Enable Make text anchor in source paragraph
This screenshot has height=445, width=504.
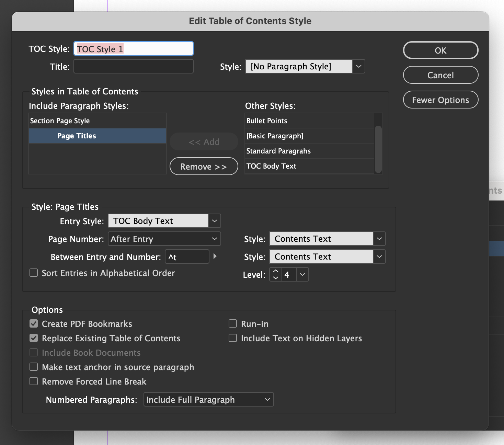tap(33, 367)
